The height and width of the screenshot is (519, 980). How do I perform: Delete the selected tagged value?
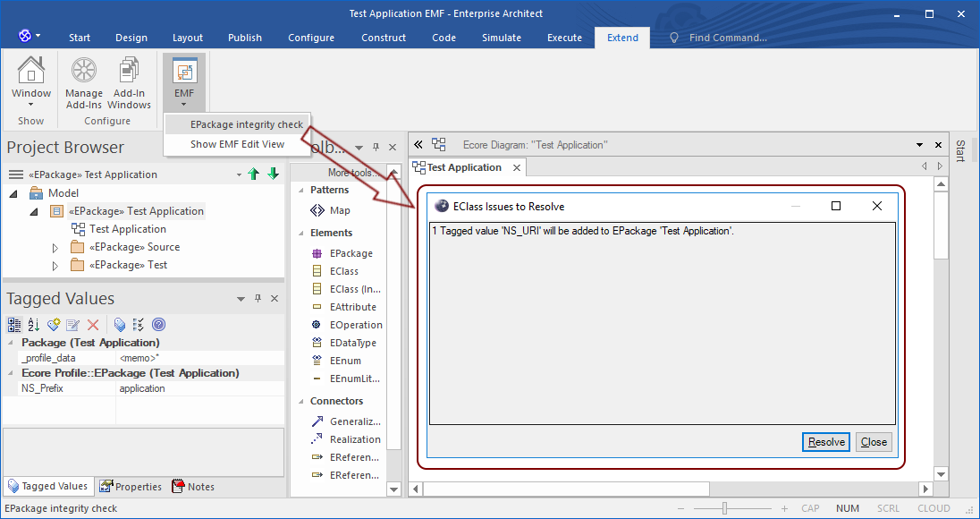pos(93,325)
